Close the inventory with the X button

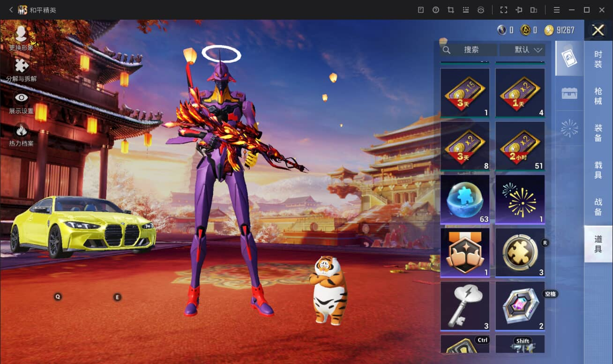(x=598, y=30)
